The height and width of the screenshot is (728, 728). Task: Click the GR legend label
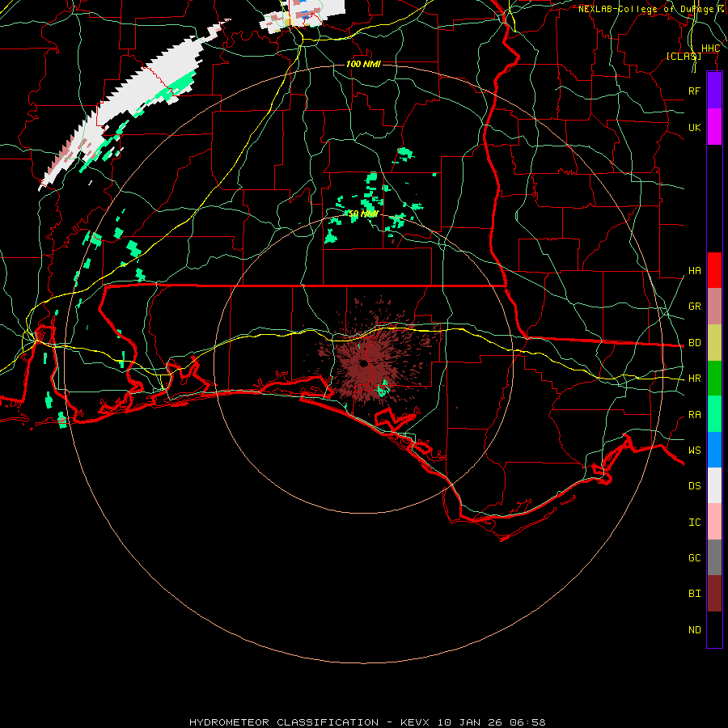694,307
